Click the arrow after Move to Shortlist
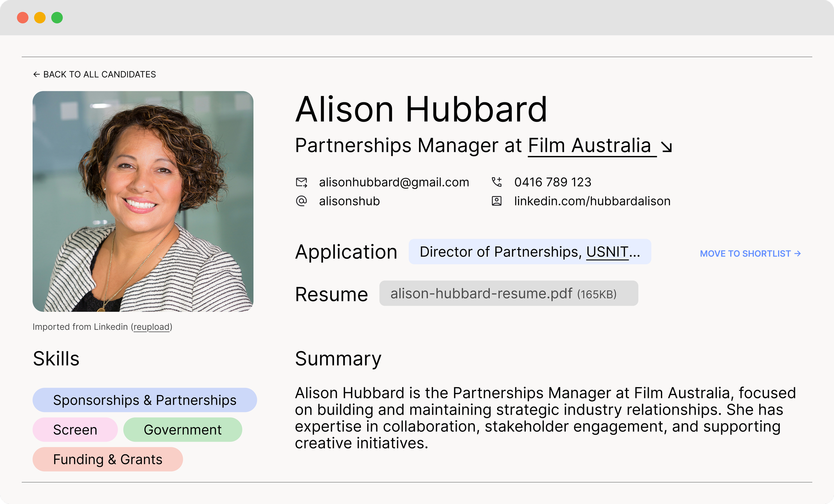 [x=798, y=253]
